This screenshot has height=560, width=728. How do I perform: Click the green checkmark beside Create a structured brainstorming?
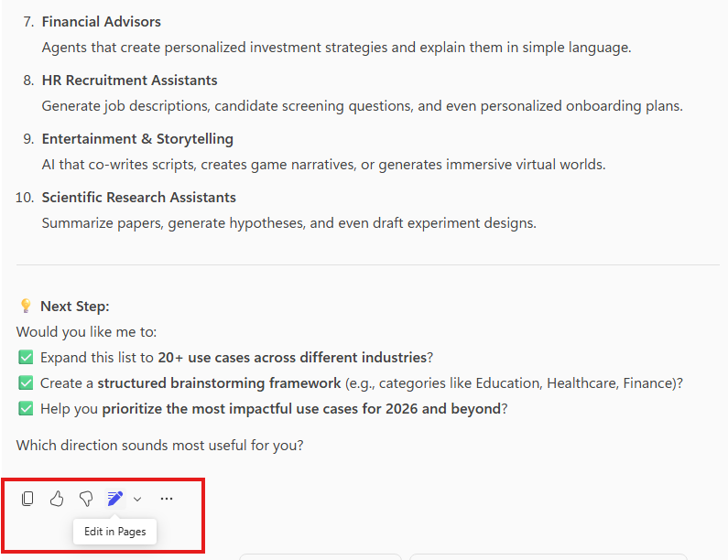point(26,382)
